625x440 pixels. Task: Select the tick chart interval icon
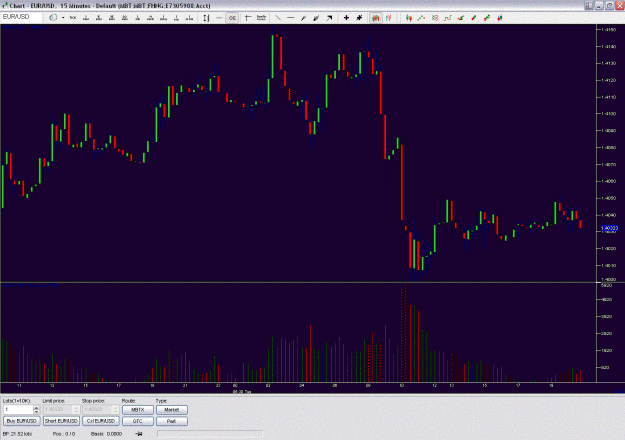pos(73,18)
